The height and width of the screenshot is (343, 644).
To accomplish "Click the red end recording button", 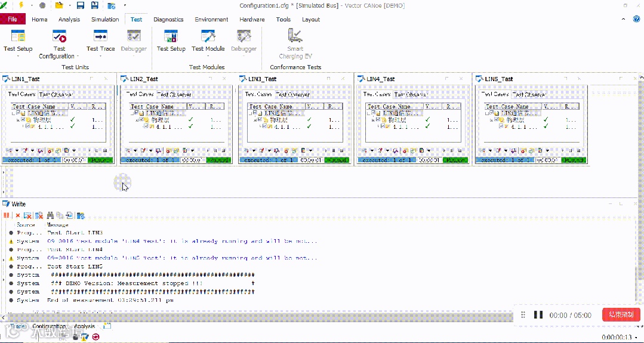I will pos(621,315).
